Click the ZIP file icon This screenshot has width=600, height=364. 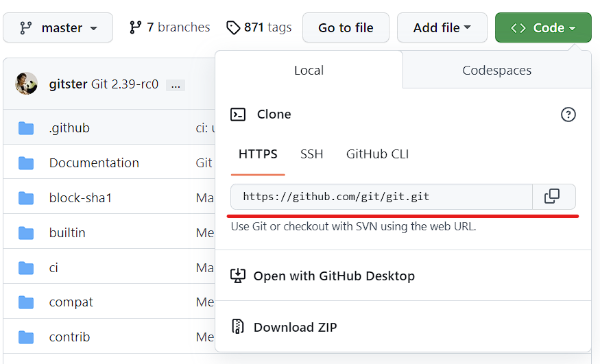coord(238,326)
